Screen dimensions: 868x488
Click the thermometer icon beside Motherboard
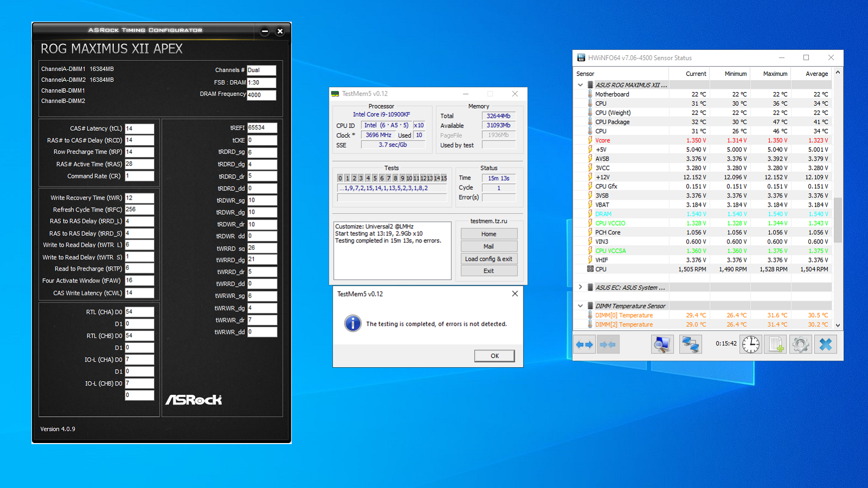590,94
